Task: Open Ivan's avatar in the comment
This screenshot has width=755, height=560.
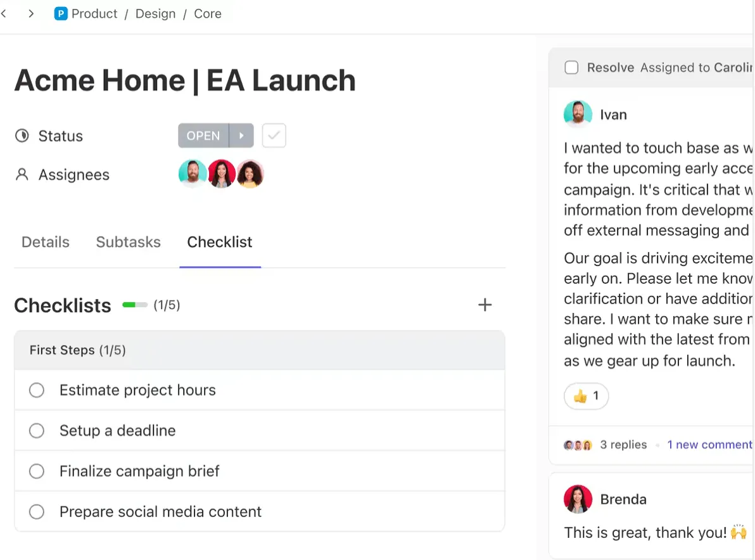Action: (578, 114)
